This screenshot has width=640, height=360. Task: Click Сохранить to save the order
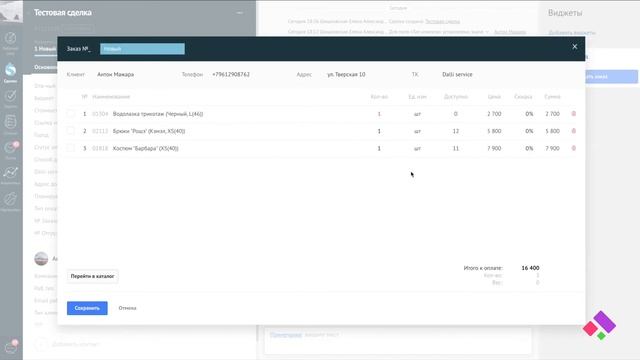tap(87, 308)
